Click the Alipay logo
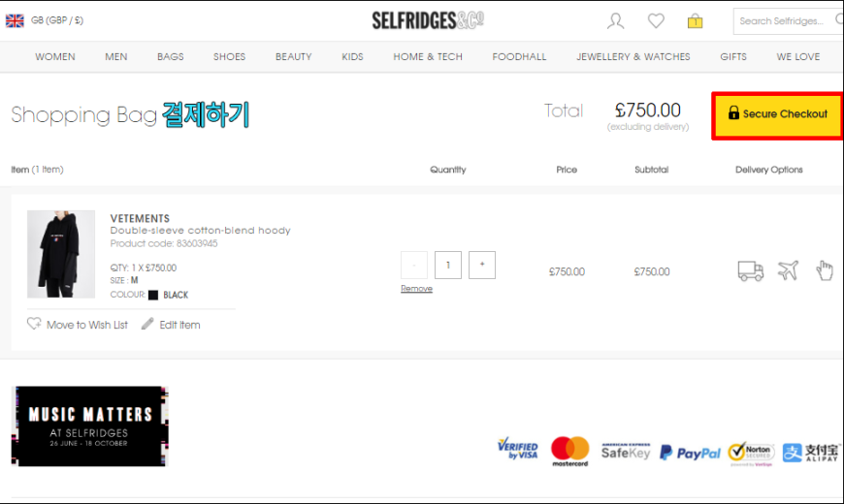Viewport: 844px width, 504px height. (810, 453)
